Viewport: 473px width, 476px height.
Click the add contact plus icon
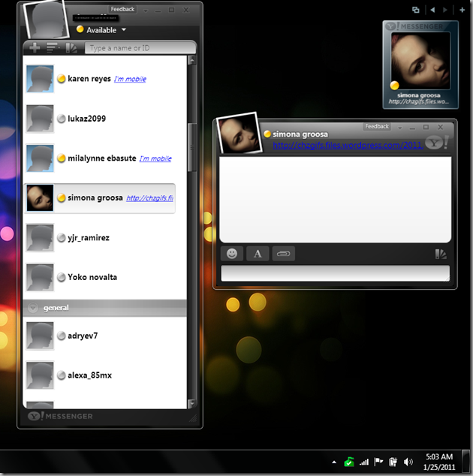(x=35, y=48)
